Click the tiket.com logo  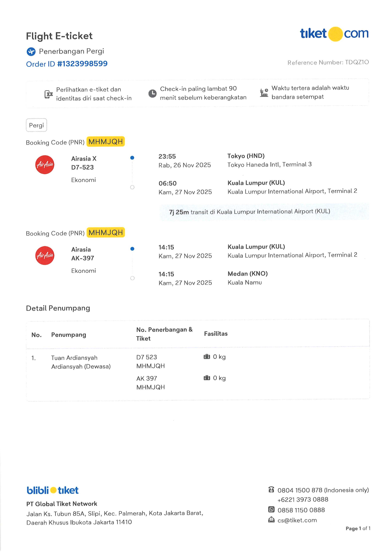[x=334, y=34]
